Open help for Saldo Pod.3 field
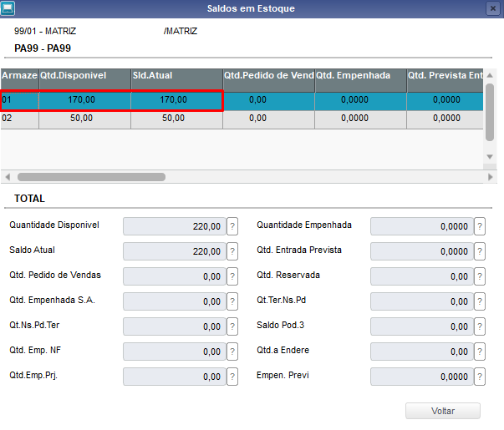The image size is (504, 430). point(480,326)
